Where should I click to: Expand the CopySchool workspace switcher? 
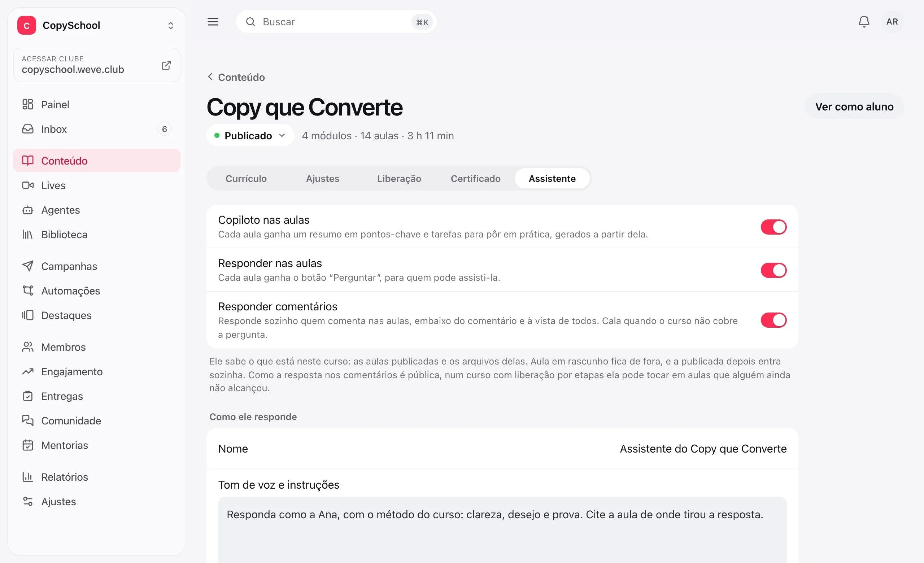171,26
